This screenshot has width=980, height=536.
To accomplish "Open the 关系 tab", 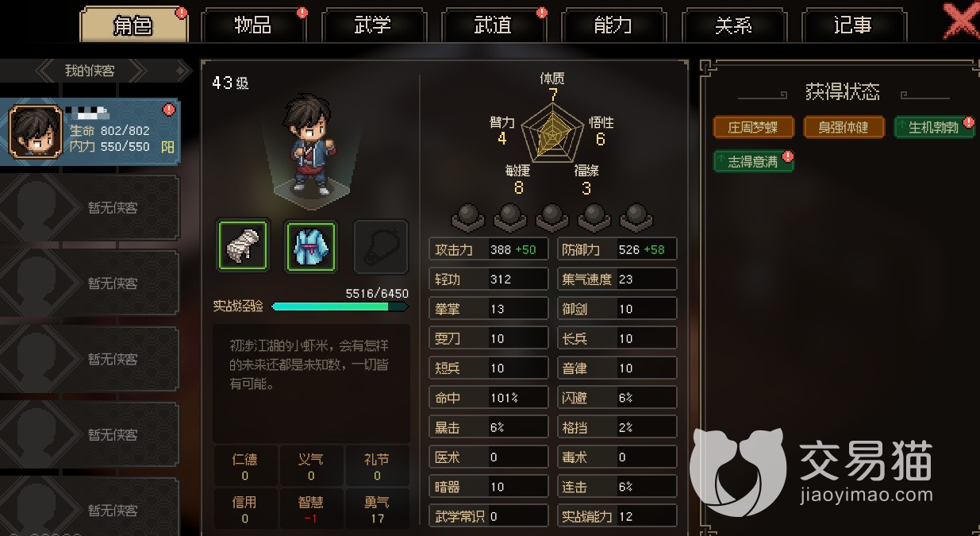I will coord(733,25).
